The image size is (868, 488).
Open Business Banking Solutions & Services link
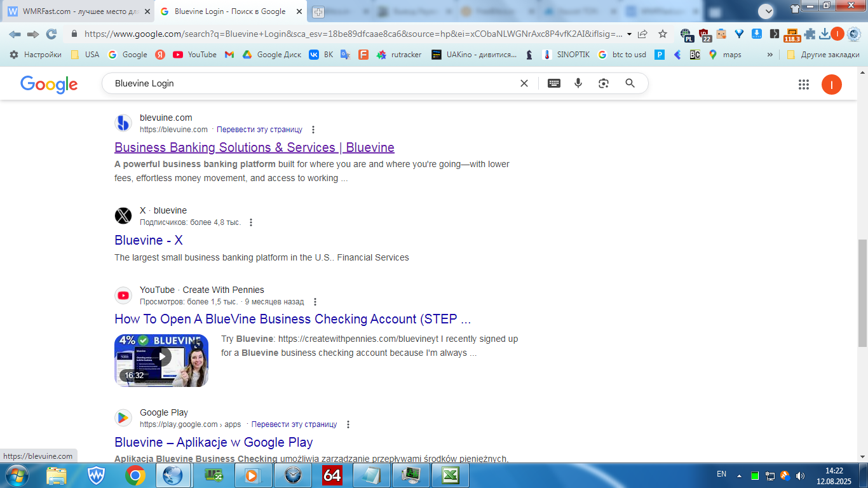coord(254,147)
